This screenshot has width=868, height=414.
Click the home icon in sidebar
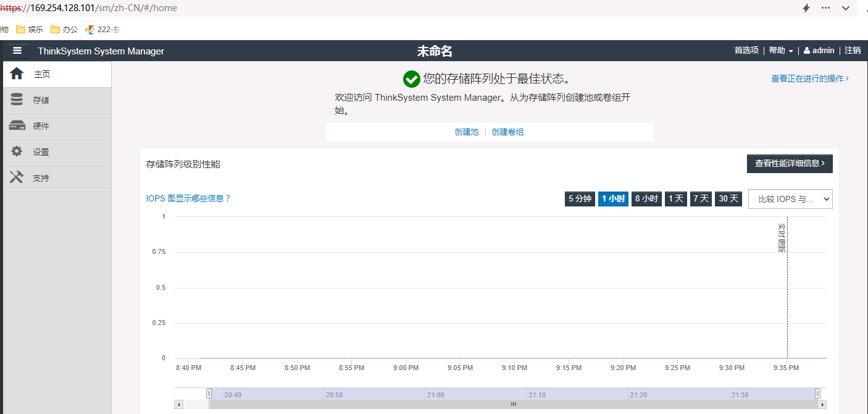click(x=17, y=74)
